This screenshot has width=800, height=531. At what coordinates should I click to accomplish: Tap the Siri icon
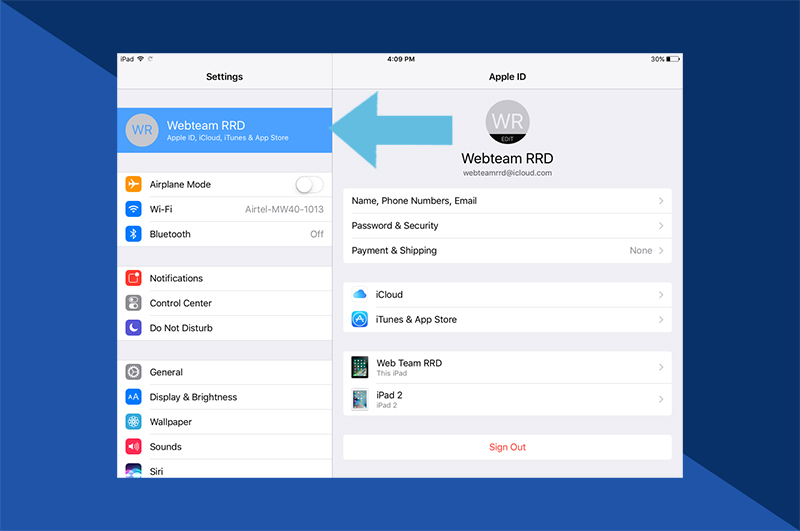click(133, 470)
